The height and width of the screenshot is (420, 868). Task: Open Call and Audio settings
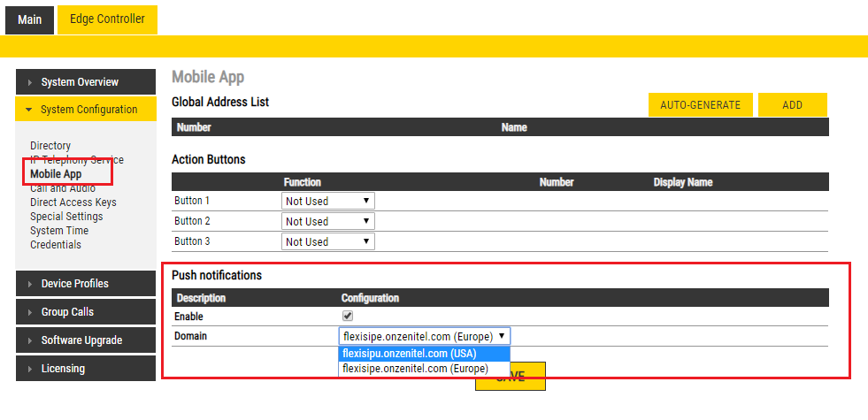click(x=63, y=188)
